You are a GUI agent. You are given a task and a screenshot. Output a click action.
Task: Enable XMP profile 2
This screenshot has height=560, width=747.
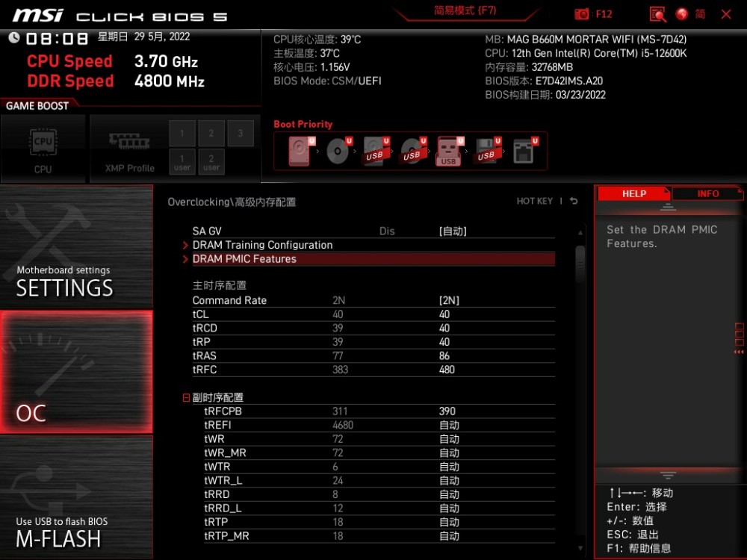[x=211, y=134]
